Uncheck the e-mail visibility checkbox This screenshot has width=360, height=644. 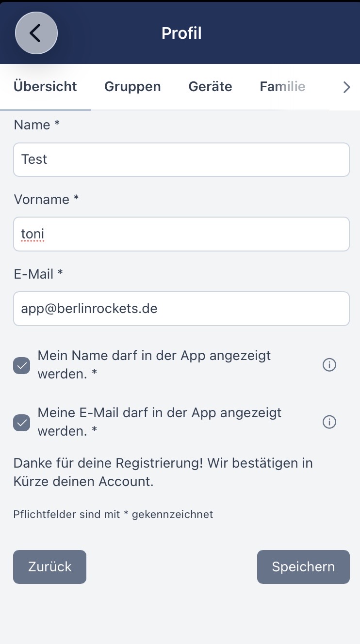tap(22, 423)
